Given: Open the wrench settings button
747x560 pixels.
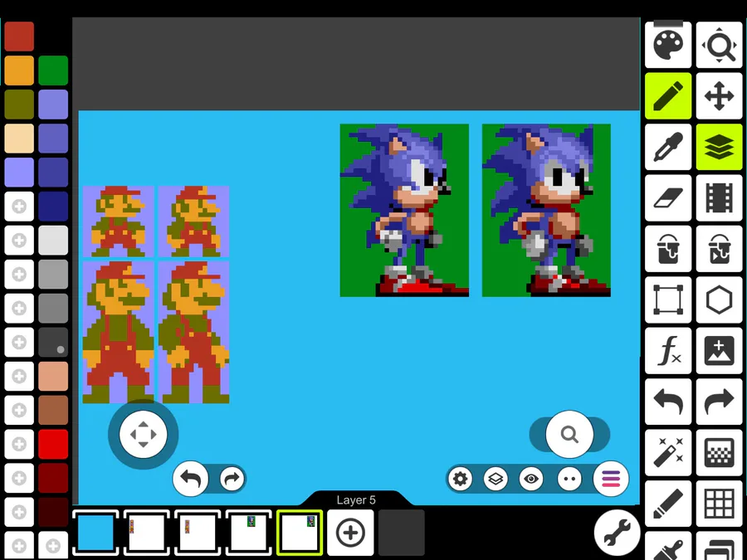Looking at the screenshot, I should [617, 533].
